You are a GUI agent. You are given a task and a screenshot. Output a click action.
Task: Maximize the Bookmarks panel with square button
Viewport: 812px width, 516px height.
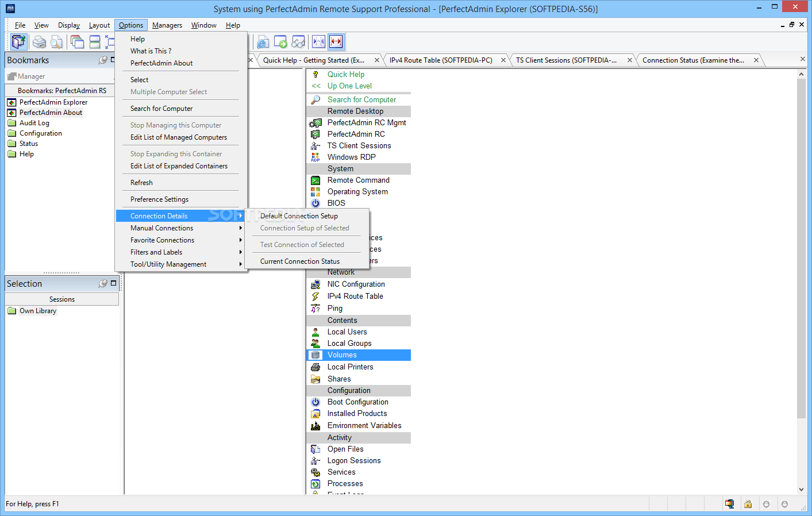[x=113, y=59]
